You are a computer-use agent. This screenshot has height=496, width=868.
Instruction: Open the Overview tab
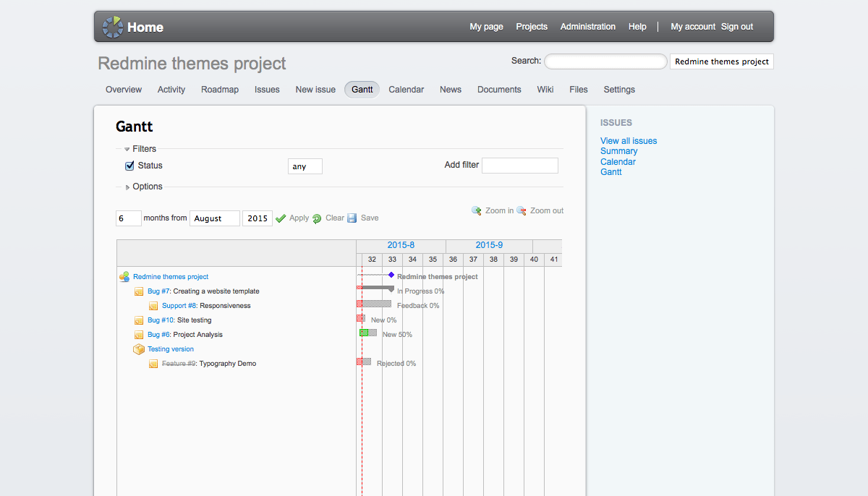124,90
